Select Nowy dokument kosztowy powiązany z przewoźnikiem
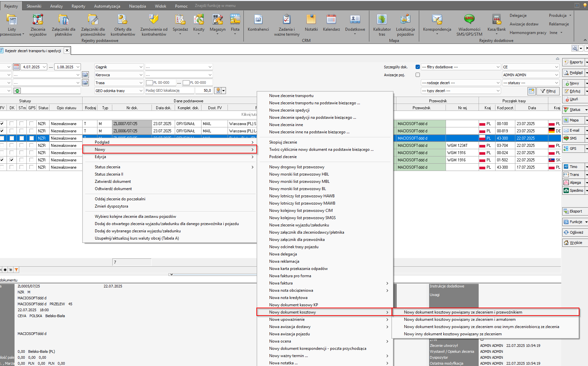This screenshot has height=366, width=588. tap(463, 312)
